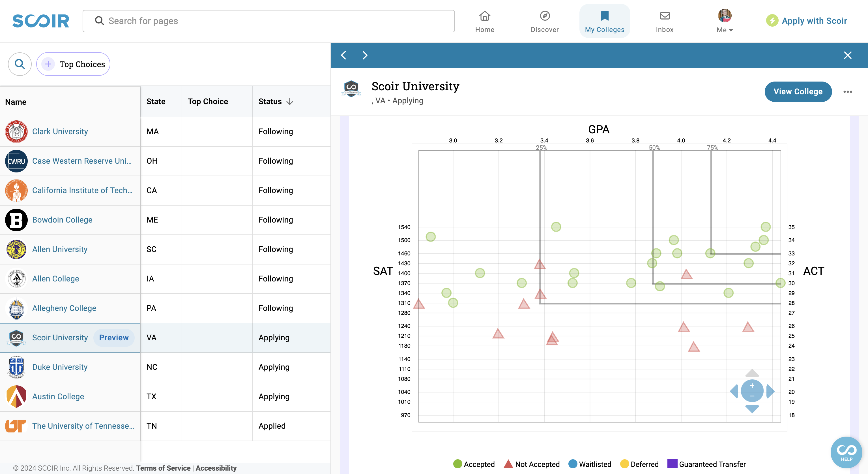
Task: Click the Applied status of Tennessee row
Action: click(x=272, y=426)
